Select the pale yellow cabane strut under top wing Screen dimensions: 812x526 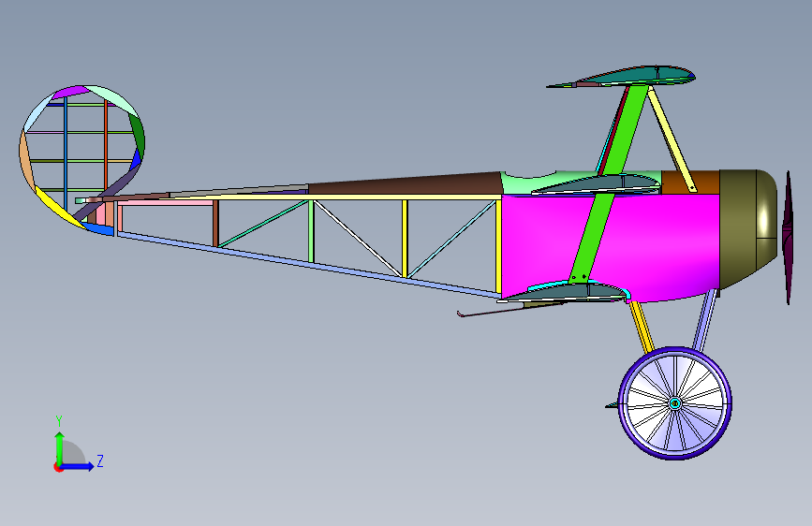(x=672, y=139)
